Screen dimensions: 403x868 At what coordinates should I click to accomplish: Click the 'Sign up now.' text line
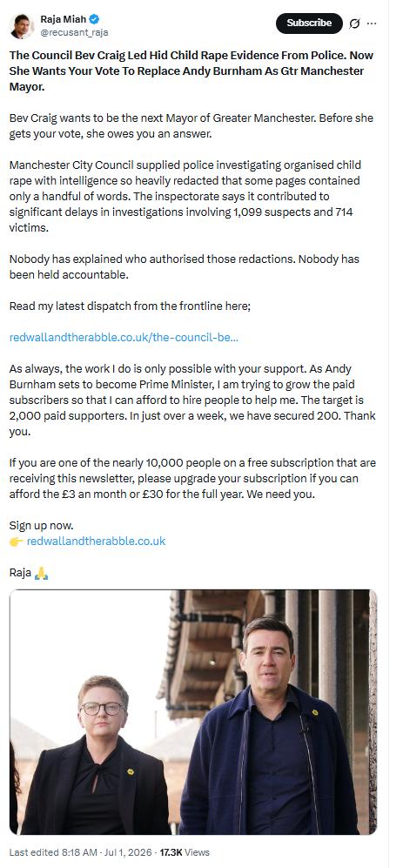click(x=42, y=525)
